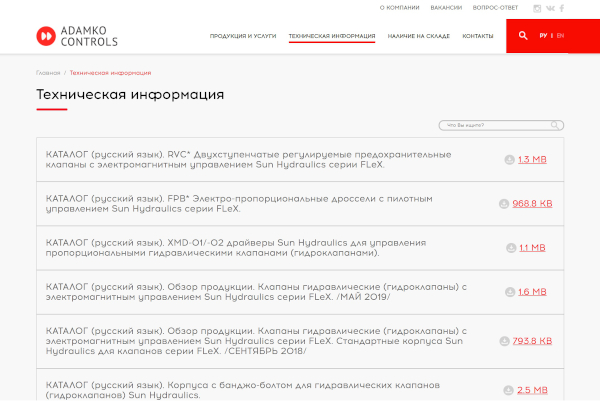The image size is (600, 401).
Task: Open the О компании top link
Action: (x=399, y=8)
